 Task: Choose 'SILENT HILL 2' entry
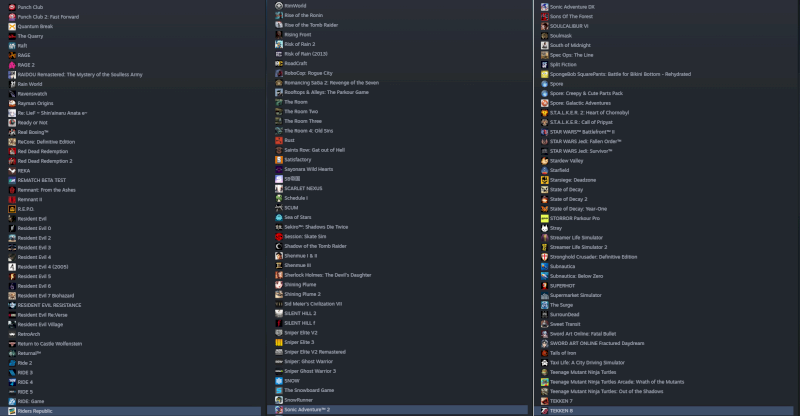click(x=300, y=313)
